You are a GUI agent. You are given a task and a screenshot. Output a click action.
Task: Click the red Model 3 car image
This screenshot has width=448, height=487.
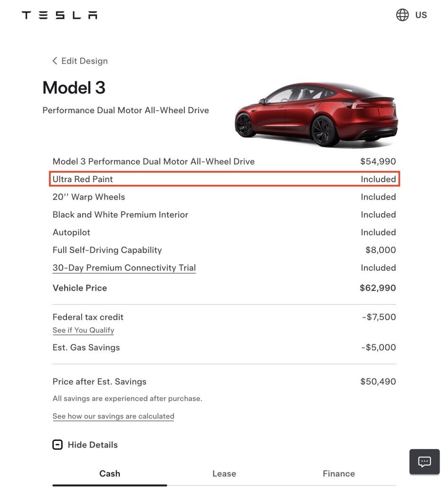tap(316, 114)
